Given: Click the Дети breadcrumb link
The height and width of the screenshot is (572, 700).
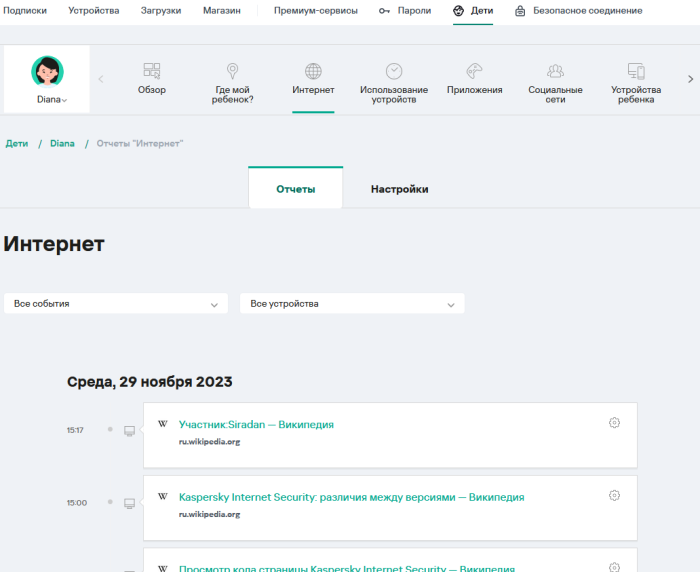Looking at the screenshot, I should click(x=17, y=143).
